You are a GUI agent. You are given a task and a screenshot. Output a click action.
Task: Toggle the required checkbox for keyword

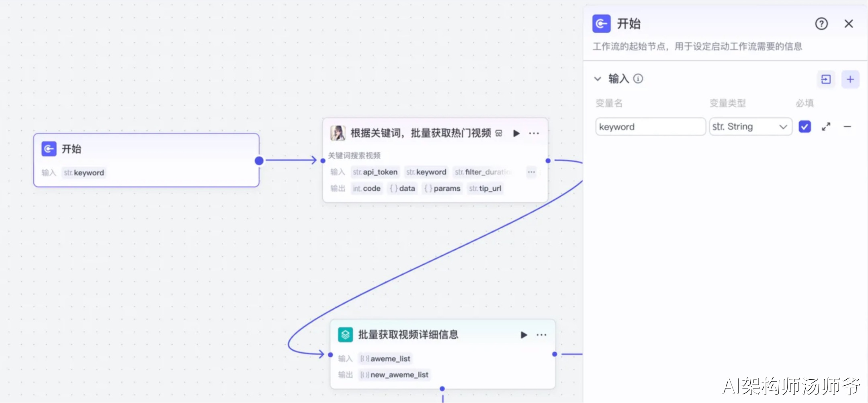point(805,127)
